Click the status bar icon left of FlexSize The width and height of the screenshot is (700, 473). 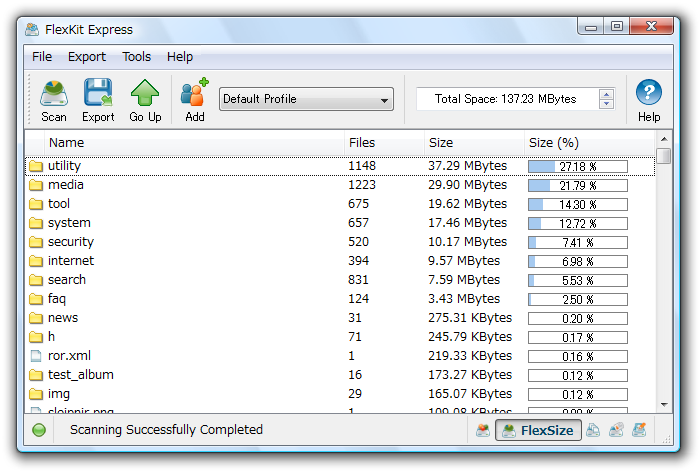click(x=483, y=430)
